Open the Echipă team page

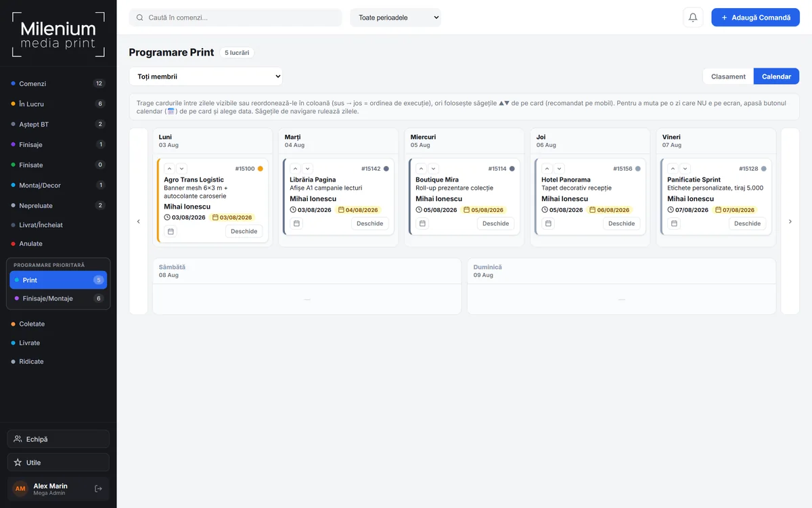pos(58,439)
